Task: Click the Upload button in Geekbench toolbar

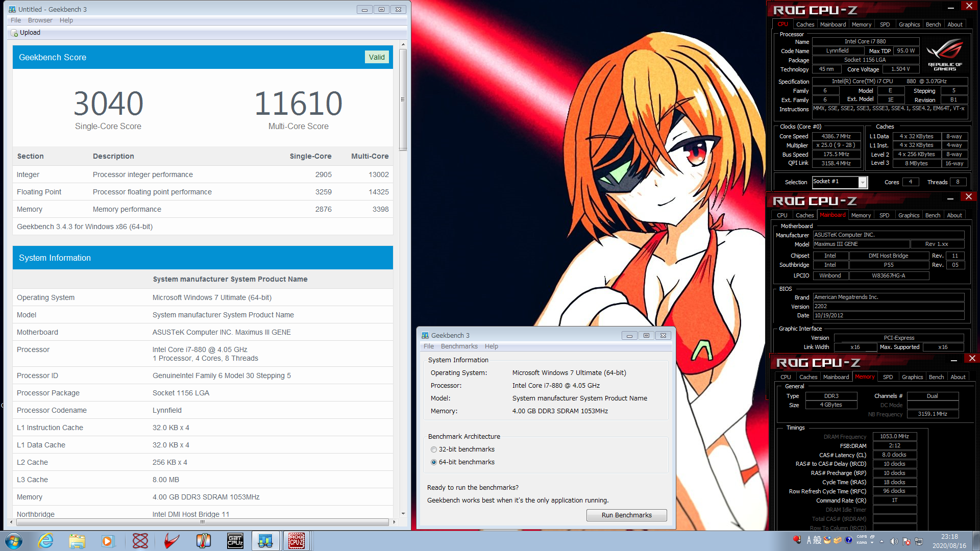Action: (26, 33)
